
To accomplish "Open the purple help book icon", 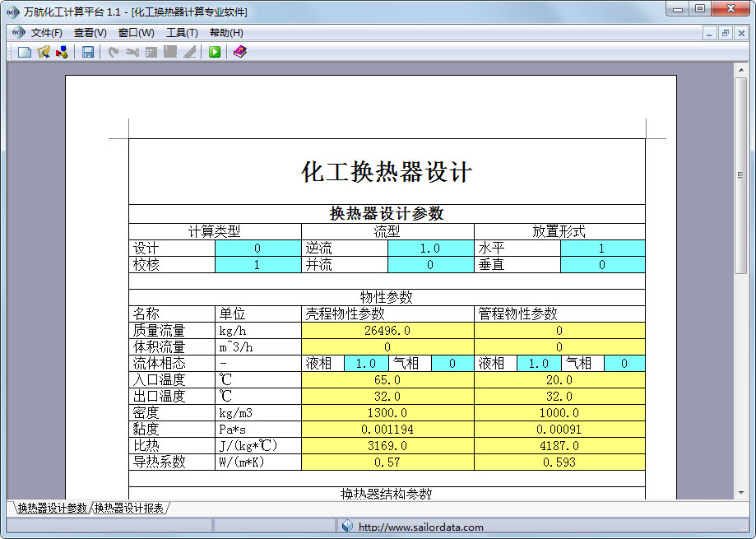I will (x=239, y=52).
